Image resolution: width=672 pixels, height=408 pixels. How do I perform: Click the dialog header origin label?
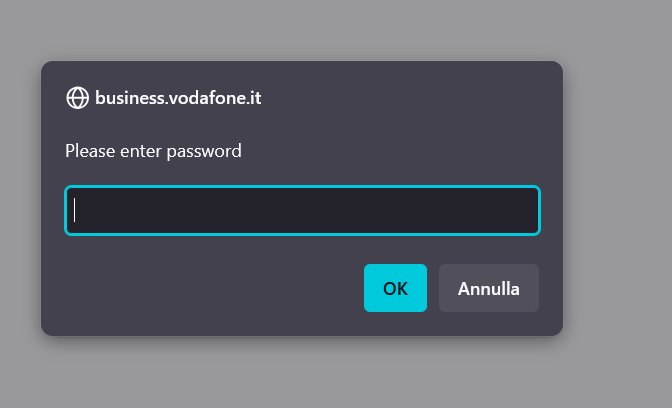tap(178, 98)
